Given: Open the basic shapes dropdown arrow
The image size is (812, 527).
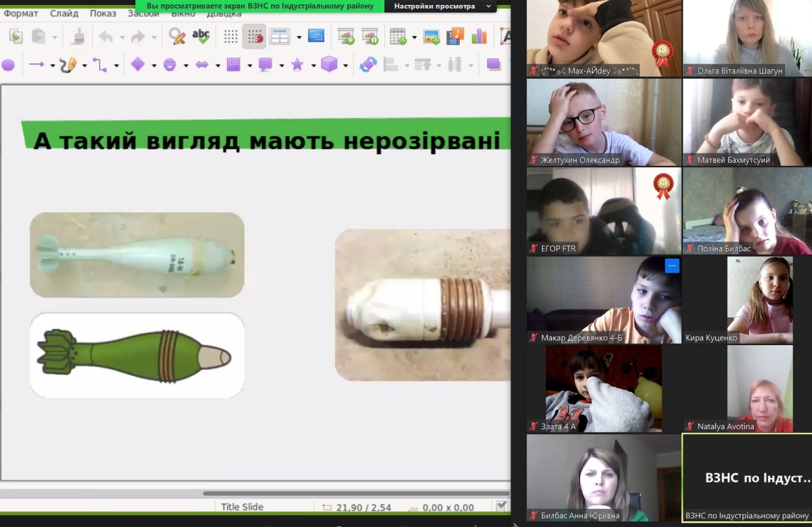Looking at the screenshot, I should coord(153,66).
